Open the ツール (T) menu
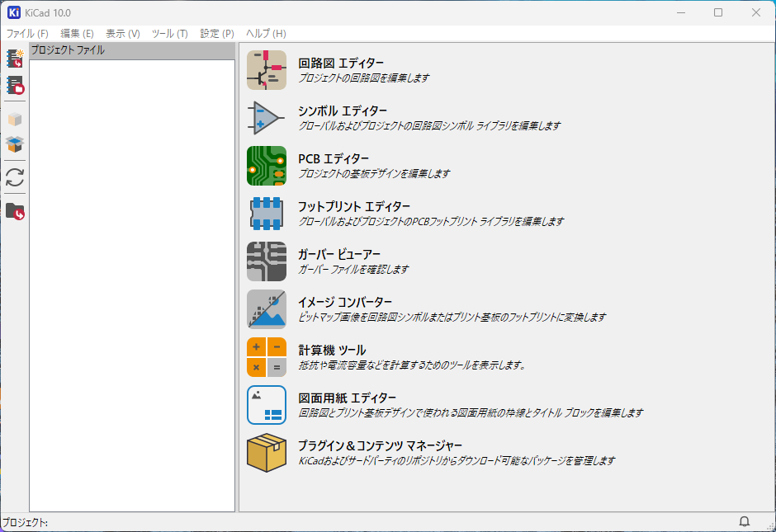The height and width of the screenshot is (532, 776). pyautogui.click(x=170, y=34)
